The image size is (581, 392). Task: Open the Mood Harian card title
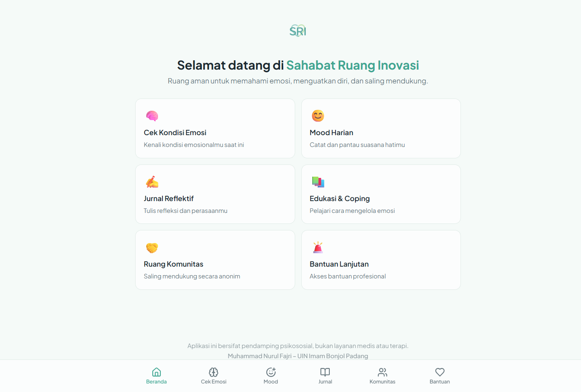coord(331,133)
